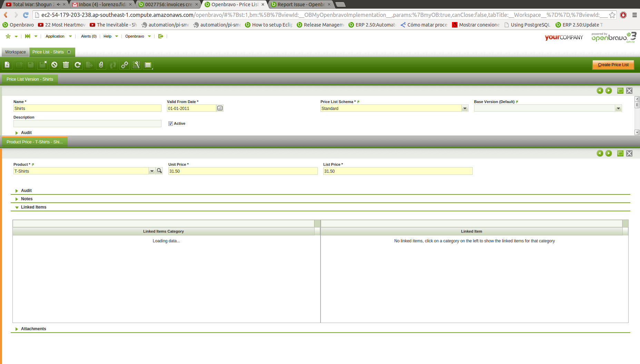Open attachments with the paperclip icon
Viewport: 640px width, 364px height.
point(101,65)
